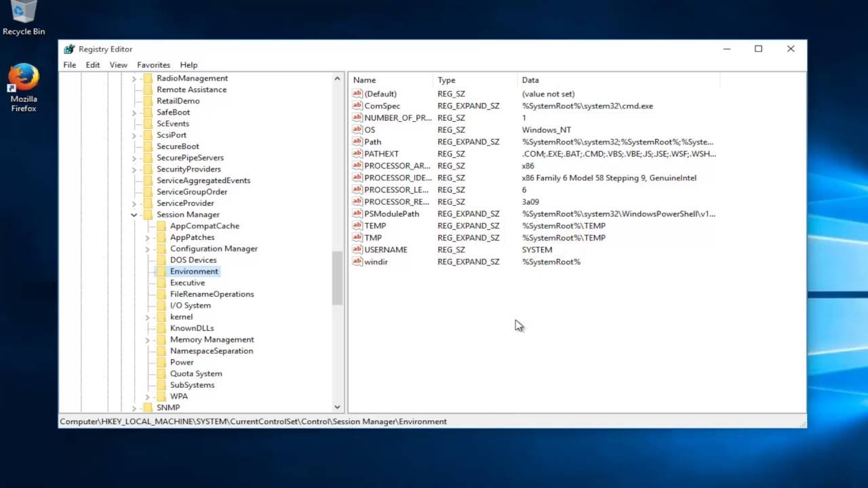Viewport: 868px width, 488px height.
Task: Click the icon beside PROCESSOR_IDE...
Action: 357,178
